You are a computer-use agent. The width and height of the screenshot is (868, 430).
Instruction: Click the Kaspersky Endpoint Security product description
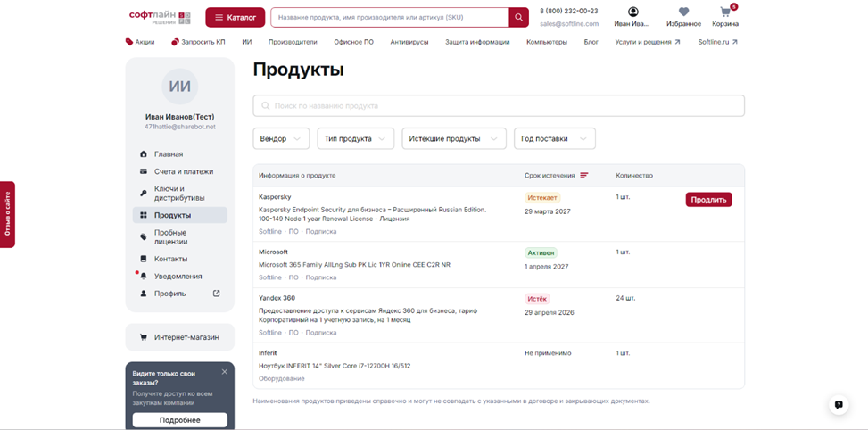373,214
